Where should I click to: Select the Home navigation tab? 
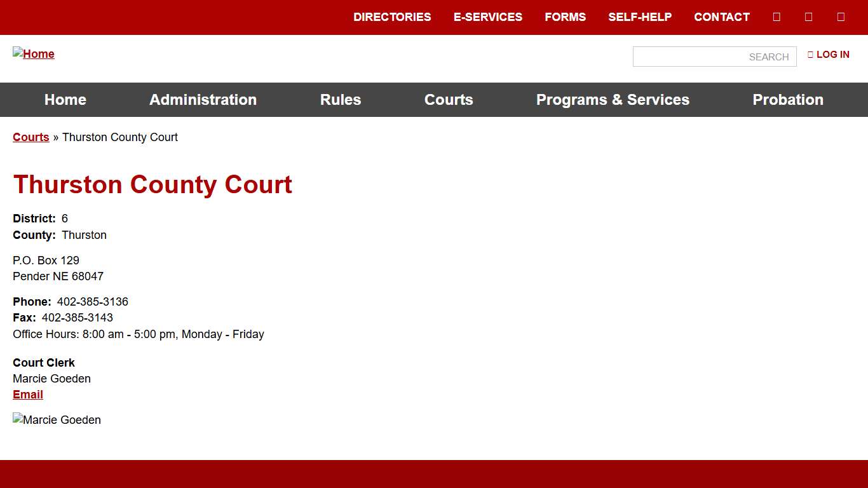click(x=65, y=100)
